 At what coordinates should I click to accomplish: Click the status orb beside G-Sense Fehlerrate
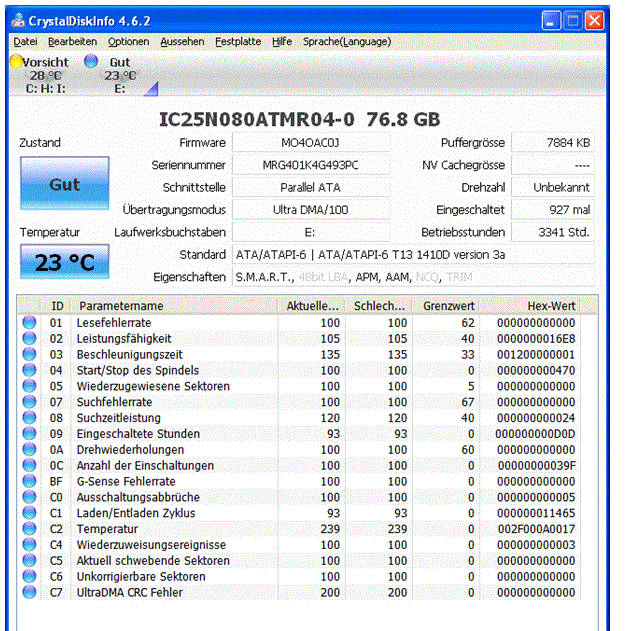click(29, 481)
